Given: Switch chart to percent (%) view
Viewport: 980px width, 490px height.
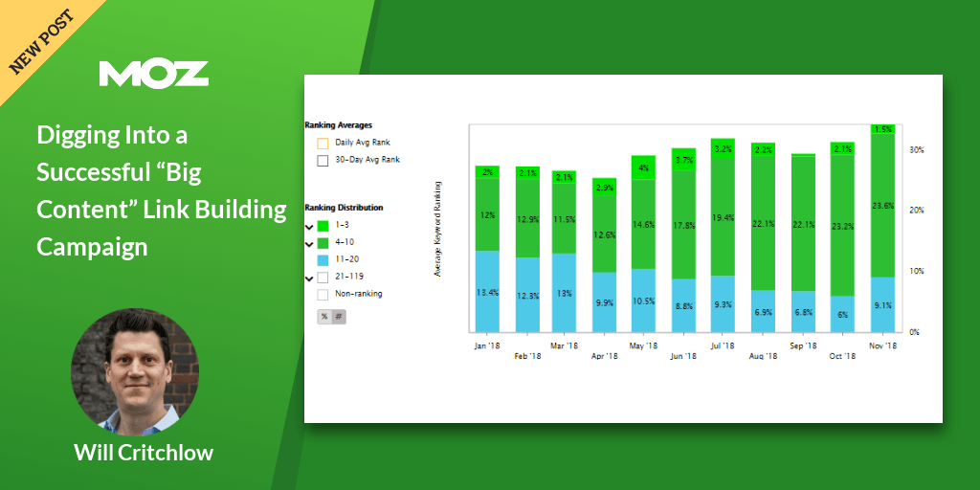Looking at the screenshot, I should coord(324,317).
